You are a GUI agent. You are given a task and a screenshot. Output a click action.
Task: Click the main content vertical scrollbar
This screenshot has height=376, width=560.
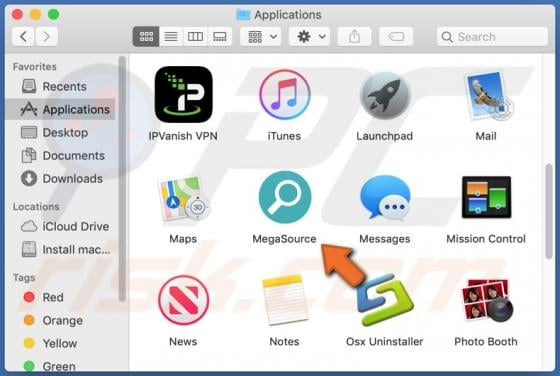click(x=549, y=211)
